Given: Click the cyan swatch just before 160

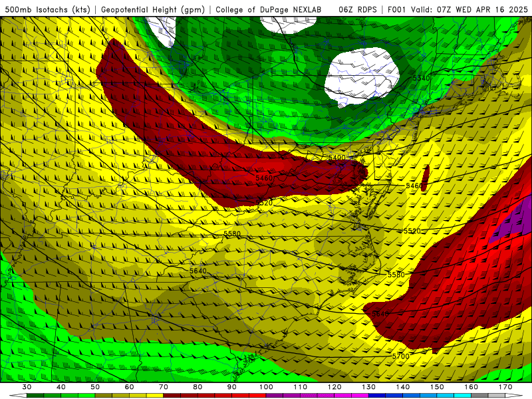Looking at the screenshot, I should tap(463, 396).
